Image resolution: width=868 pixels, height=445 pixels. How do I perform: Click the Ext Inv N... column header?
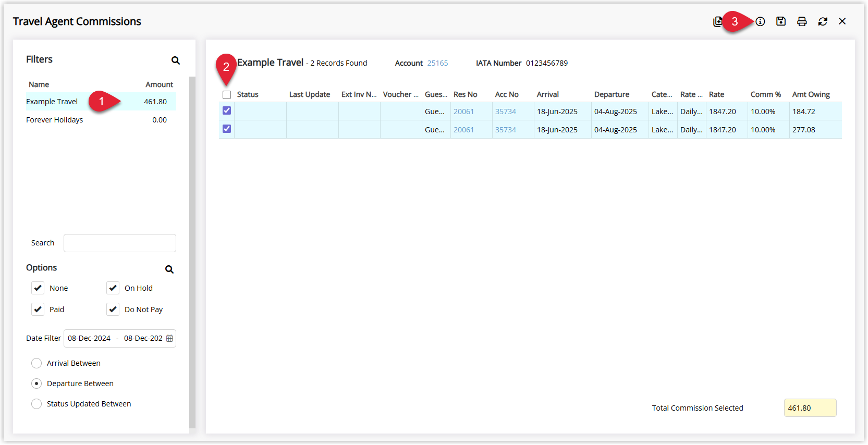359,94
